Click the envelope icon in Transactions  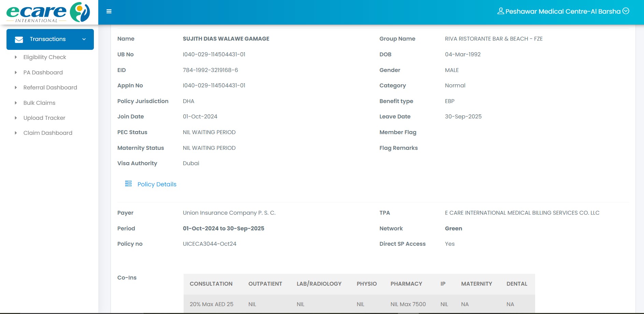19,40
